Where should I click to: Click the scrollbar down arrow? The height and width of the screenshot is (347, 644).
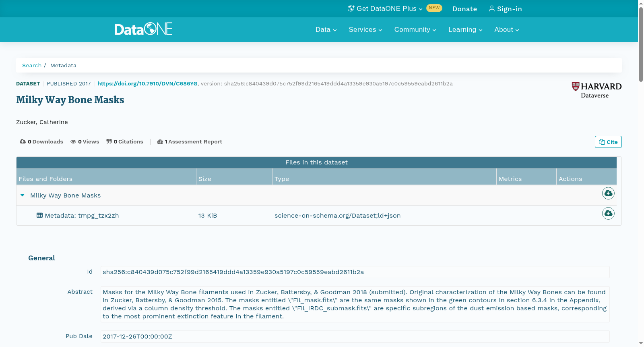(641, 343)
